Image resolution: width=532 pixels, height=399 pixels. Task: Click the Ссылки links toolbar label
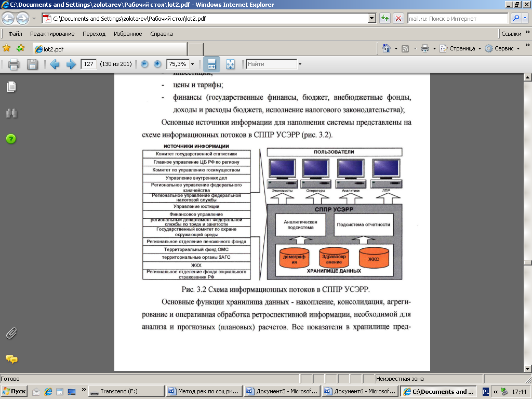(x=511, y=34)
